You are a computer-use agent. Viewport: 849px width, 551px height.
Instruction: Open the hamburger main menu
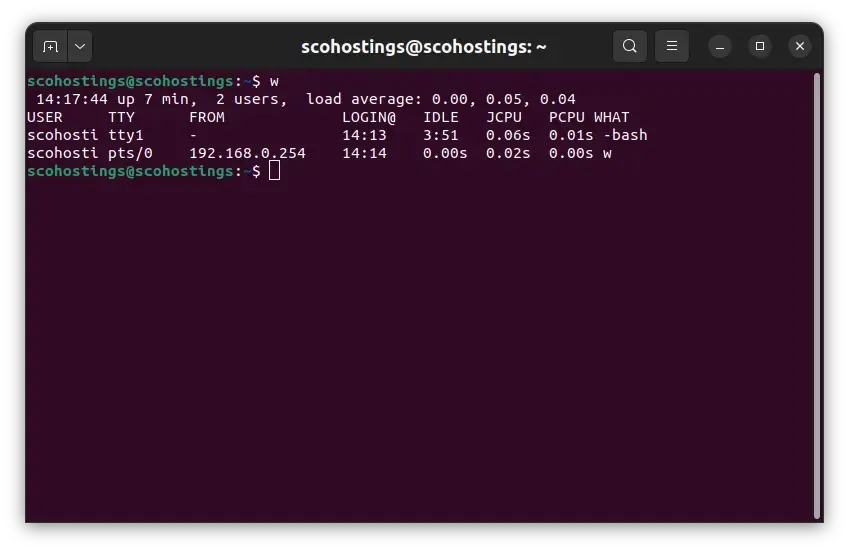tap(672, 46)
